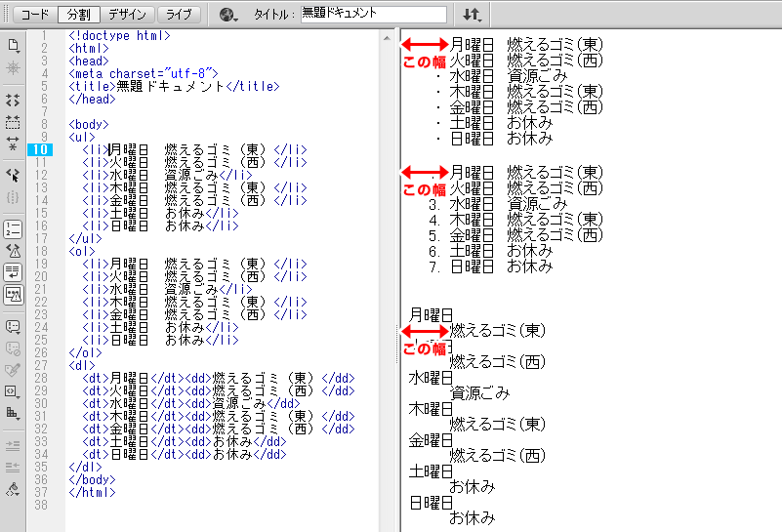The height and width of the screenshot is (532, 782).
Task: Switch to デザイン view
Action: [x=127, y=15]
